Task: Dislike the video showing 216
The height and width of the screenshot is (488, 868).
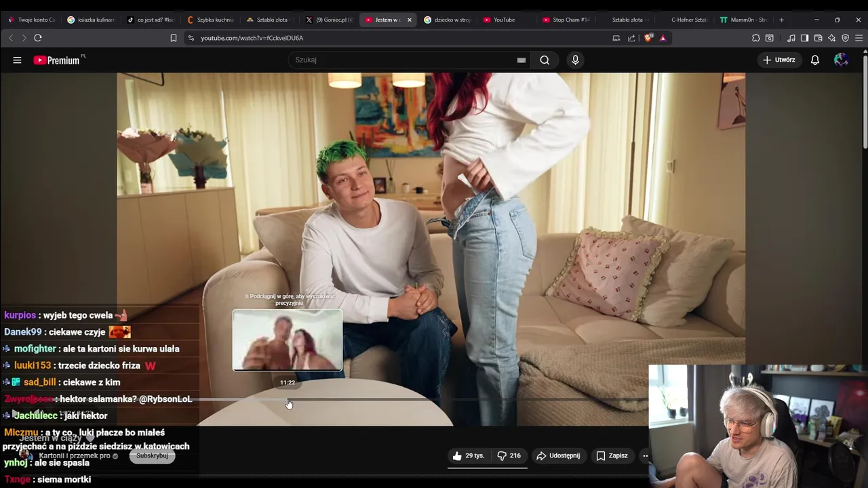Action: pyautogui.click(x=509, y=455)
